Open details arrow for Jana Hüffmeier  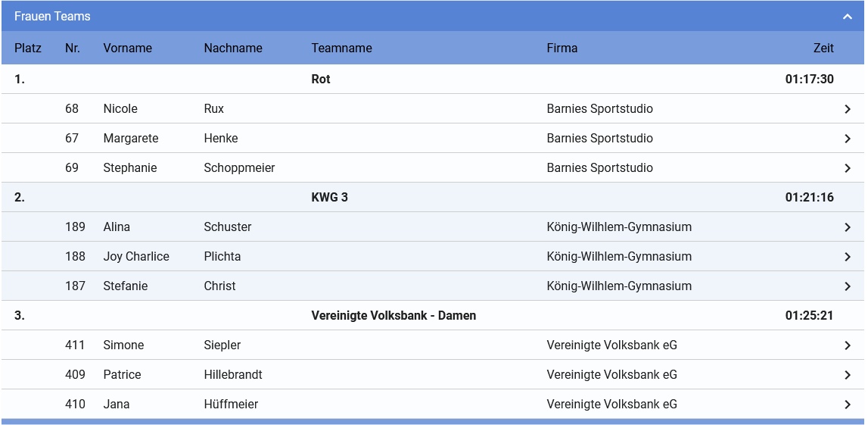(847, 404)
